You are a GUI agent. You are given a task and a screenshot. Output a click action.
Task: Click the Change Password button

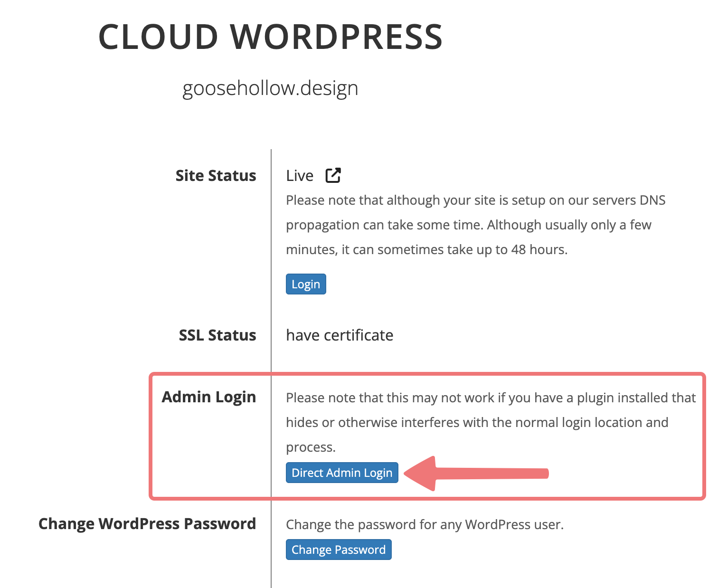339,550
